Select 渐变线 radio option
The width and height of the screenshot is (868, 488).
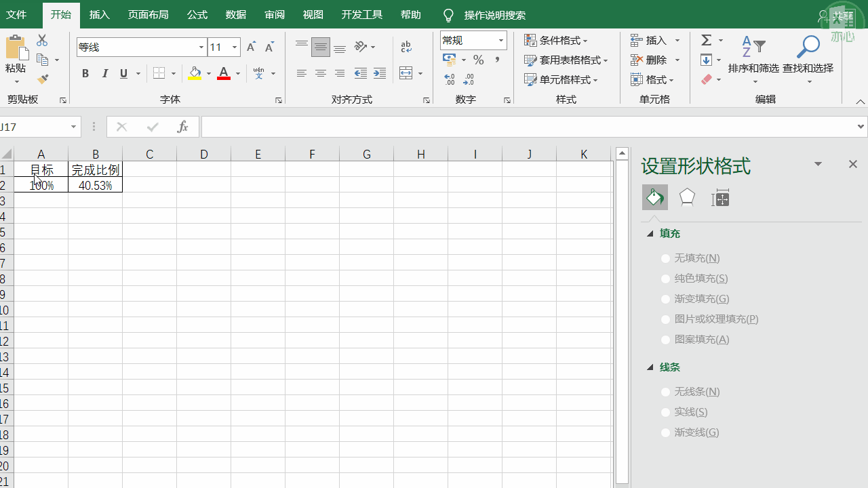(x=666, y=432)
